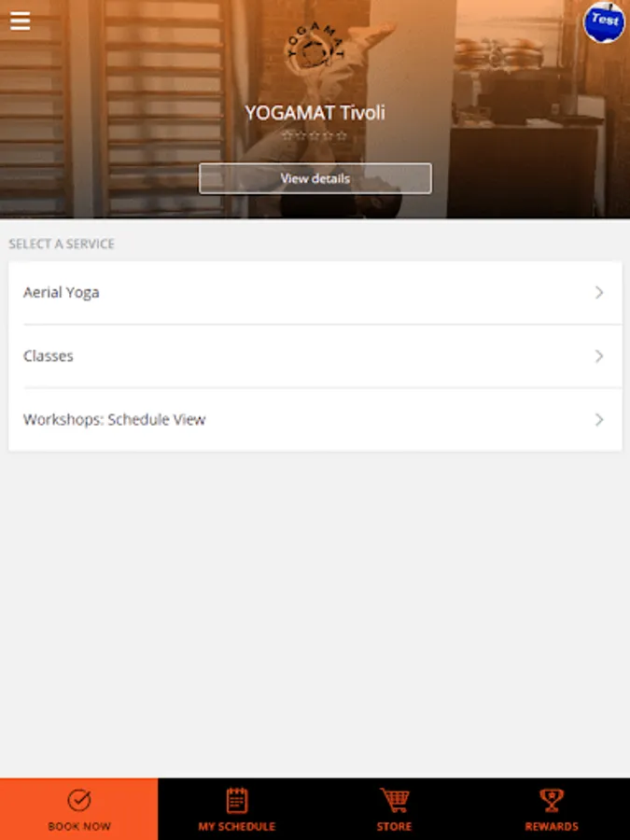630x840 pixels.
Task: Switch to the MY SCHEDULE tab
Action: (237, 809)
